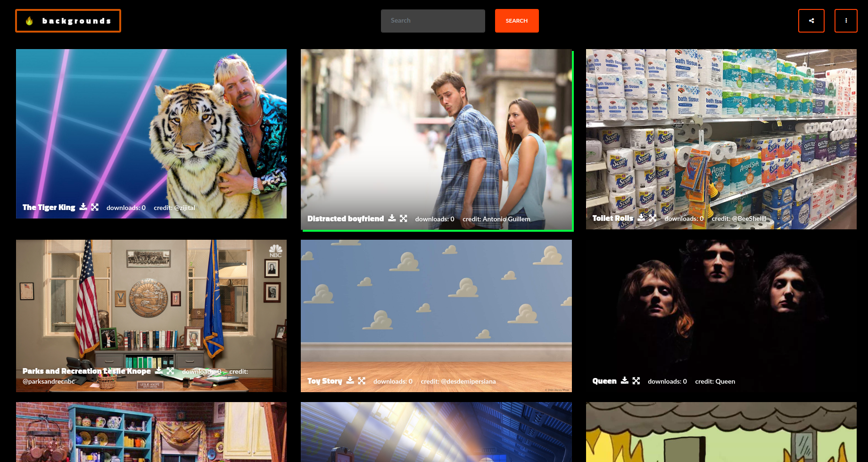Click downloads: 0 on Distracted boyfriend

pos(435,219)
